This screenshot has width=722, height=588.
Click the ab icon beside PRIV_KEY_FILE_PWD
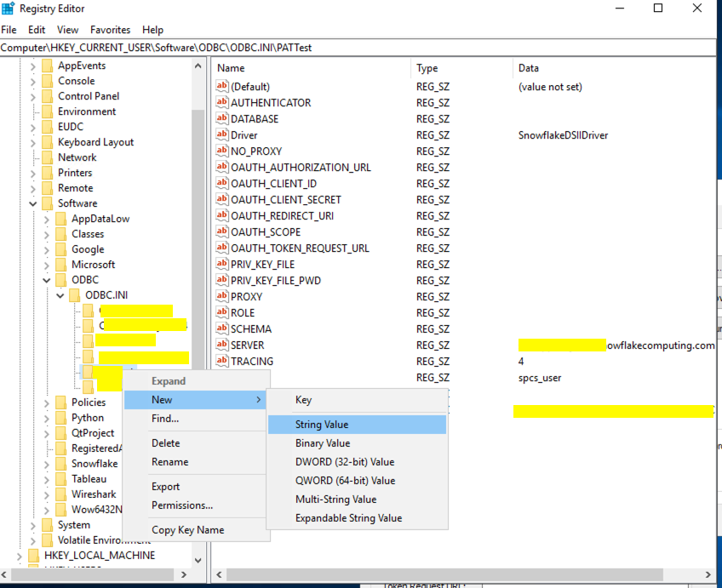click(223, 280)
